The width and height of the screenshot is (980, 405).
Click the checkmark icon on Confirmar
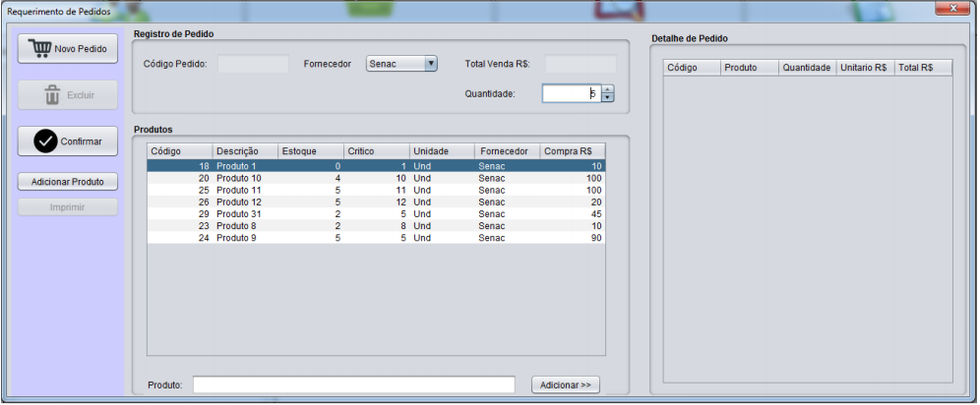click(x=46, y=142)
